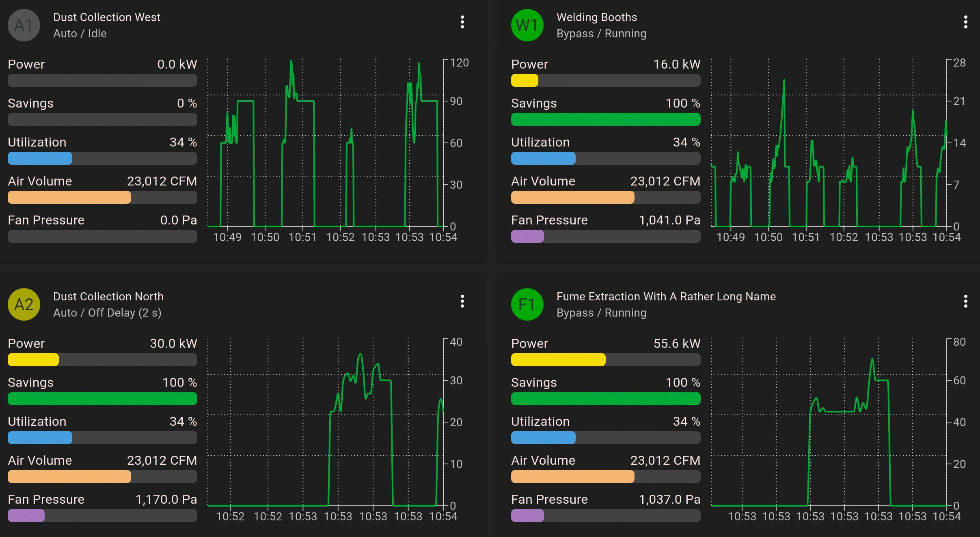Screen dimensions: 980x537
Task: Click the Fan Pressure bar on Dust Collection North
Action: pos(102,515)
